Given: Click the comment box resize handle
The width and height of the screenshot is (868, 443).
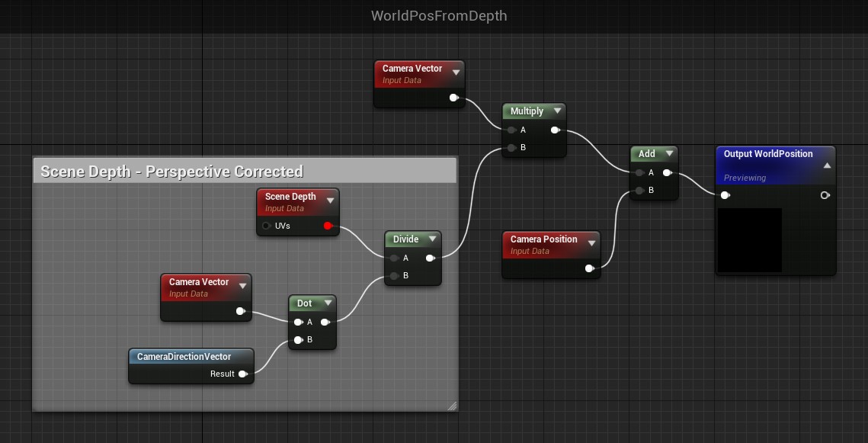Looking at the screenshot, I should 452,406.
